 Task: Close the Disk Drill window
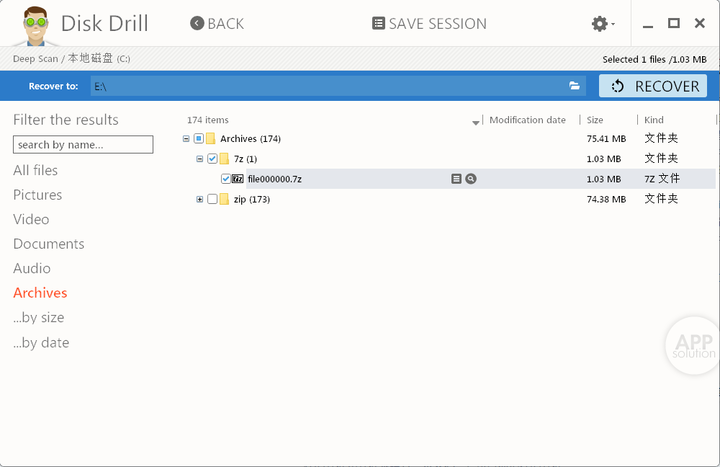[x=699, y=23]
